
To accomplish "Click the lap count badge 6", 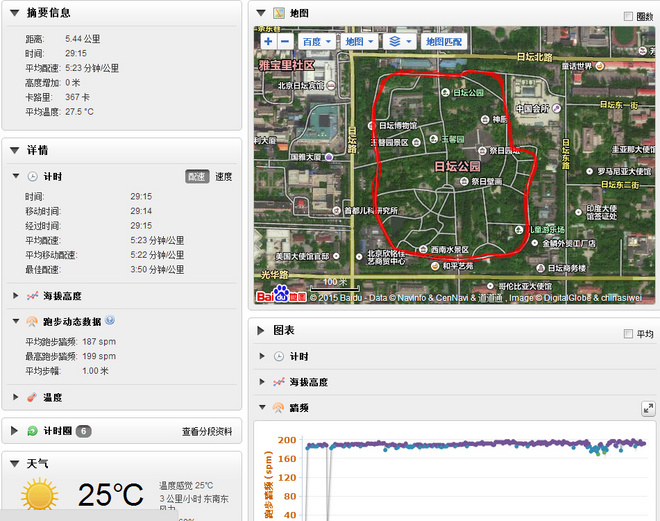I will click(83, 431).
